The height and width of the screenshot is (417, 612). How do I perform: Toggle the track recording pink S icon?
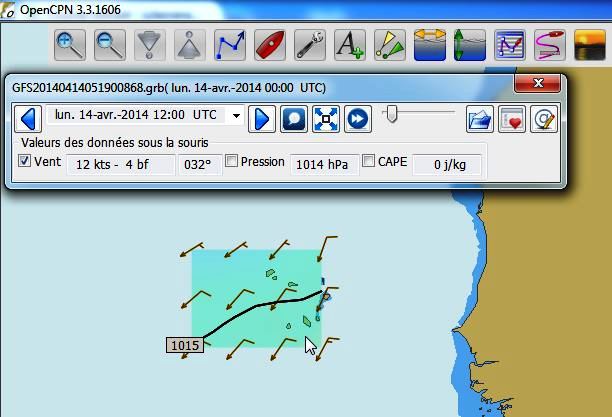pos(550,45)
